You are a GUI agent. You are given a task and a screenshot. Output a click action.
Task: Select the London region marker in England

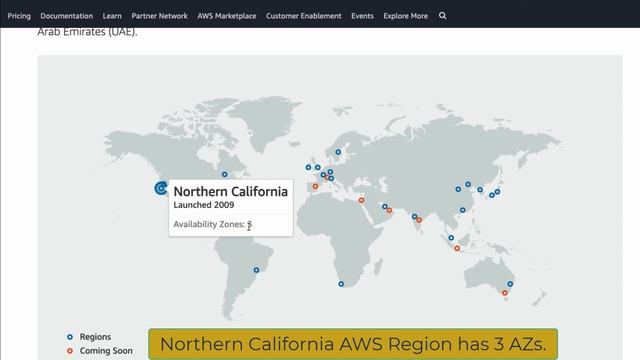tap(318, 167)
